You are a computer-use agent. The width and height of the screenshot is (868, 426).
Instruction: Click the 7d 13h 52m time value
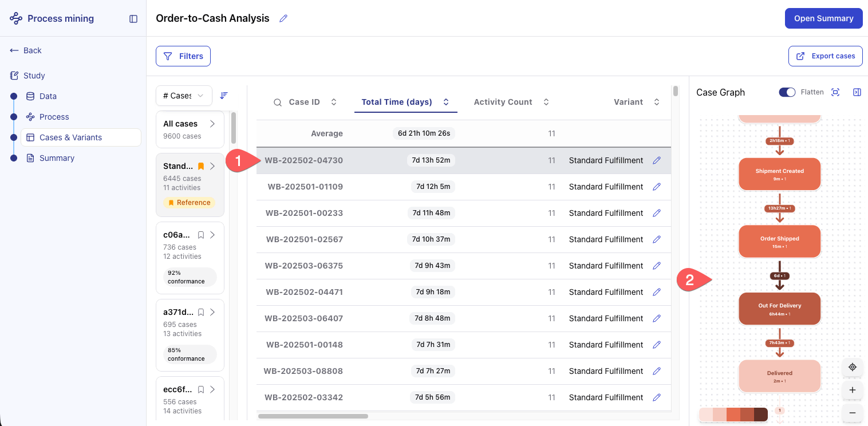431,160
